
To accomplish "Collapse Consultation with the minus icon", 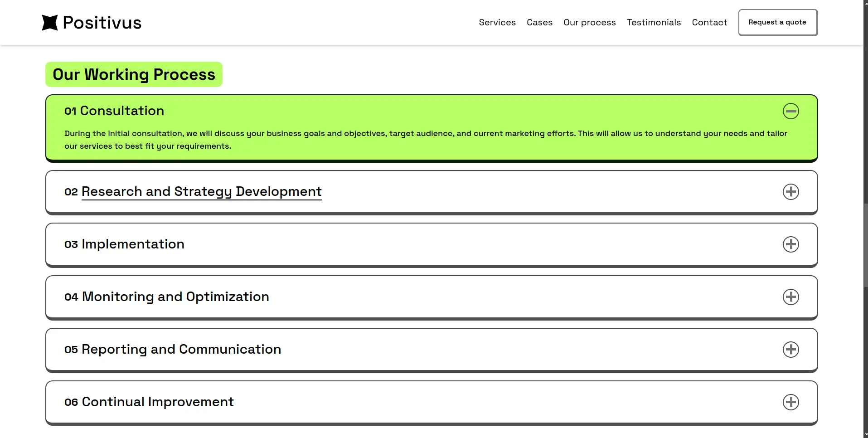I will 790,111.
